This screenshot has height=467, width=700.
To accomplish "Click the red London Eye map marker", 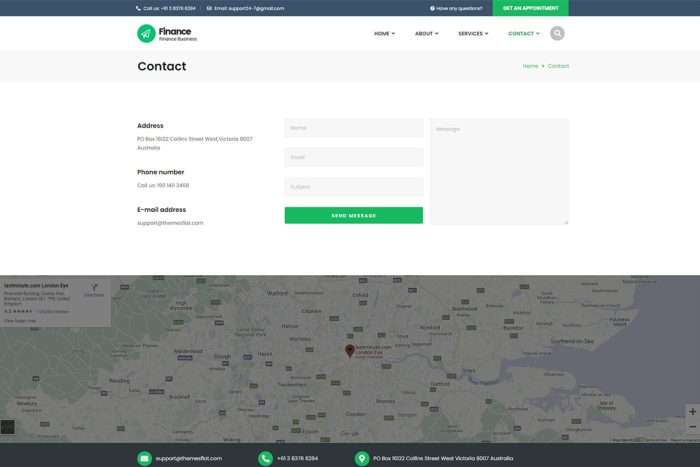I will point(350,350).
